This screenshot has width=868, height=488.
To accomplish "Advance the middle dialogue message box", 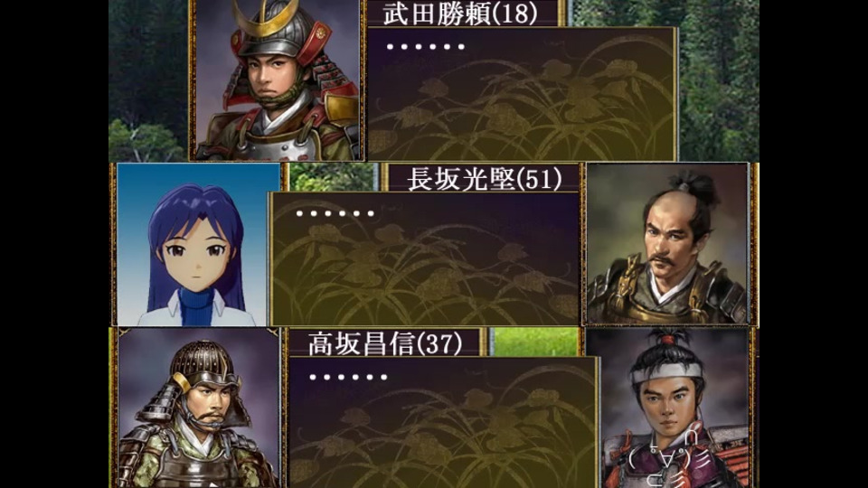I will pos(425,258).
